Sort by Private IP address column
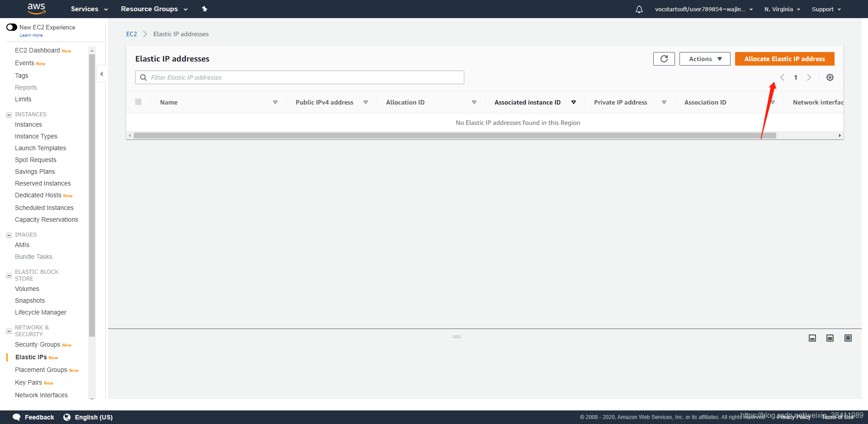 tap(664, 102)
